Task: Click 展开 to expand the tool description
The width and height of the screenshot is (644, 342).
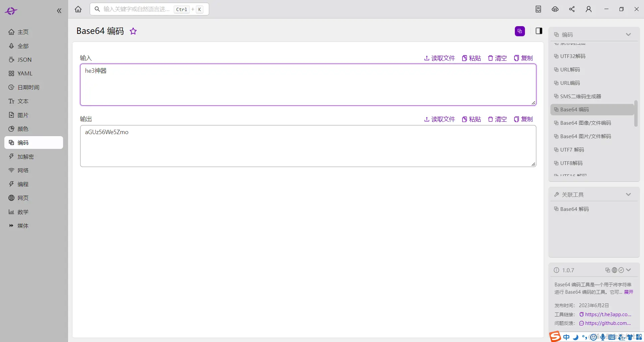Action: 629,292
